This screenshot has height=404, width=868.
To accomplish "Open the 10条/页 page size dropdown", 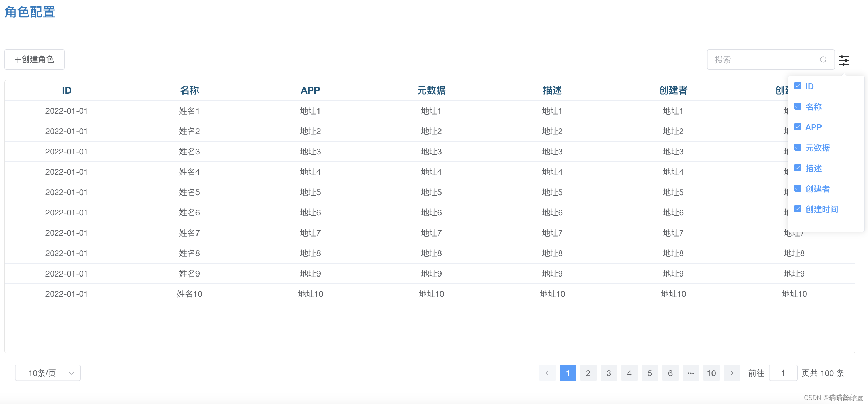I will coord(48,373).
